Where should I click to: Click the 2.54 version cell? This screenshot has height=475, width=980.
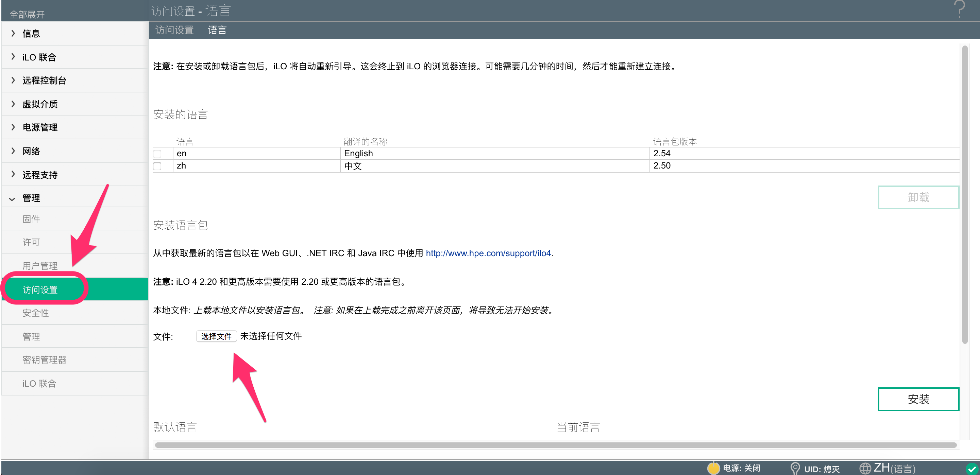[804, 153]
